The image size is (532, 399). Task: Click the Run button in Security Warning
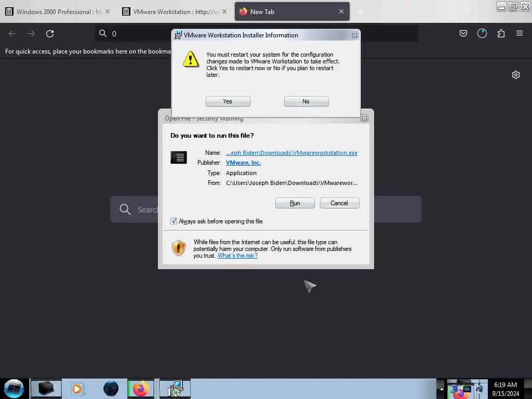[295, 203]
